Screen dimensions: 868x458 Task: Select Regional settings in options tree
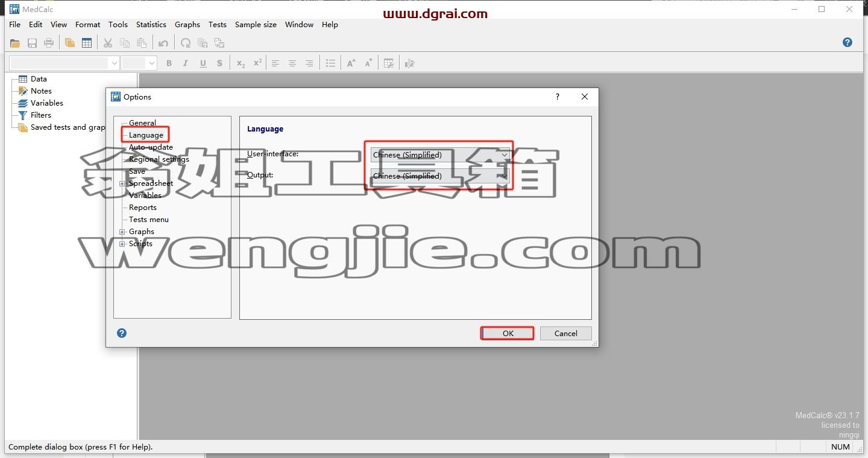coord(159,159)
